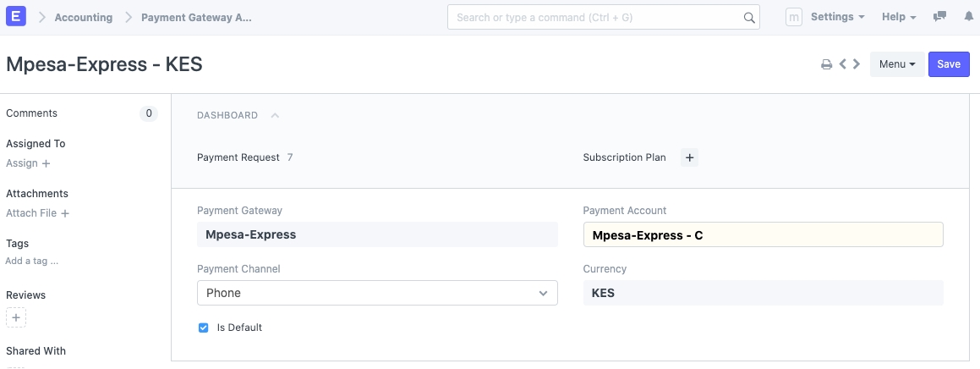The width and height of the screenshot is (980, 369).
Task: Click the Save button
Action: (949, 64)
